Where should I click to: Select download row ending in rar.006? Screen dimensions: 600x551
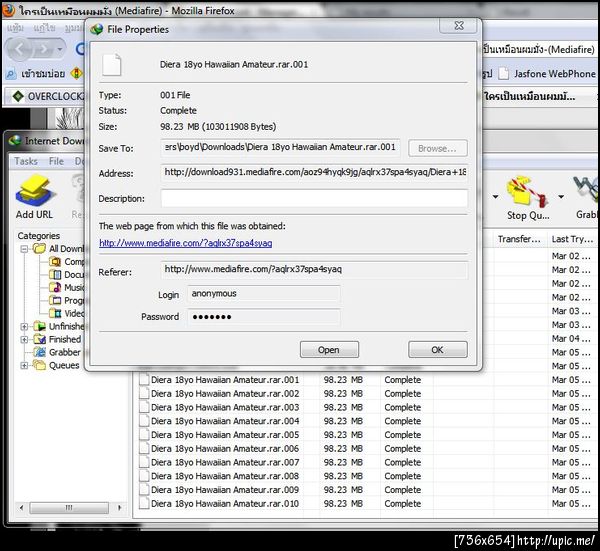(367, 449)
